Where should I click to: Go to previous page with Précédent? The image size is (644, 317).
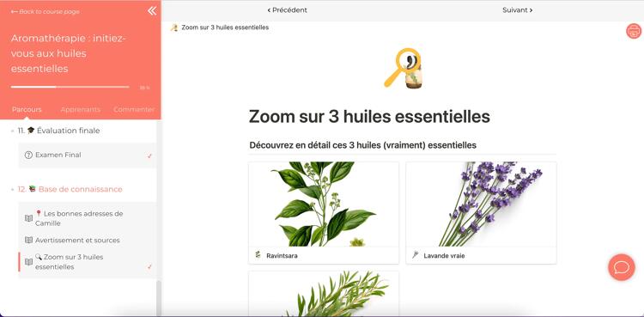click(287, 9)
